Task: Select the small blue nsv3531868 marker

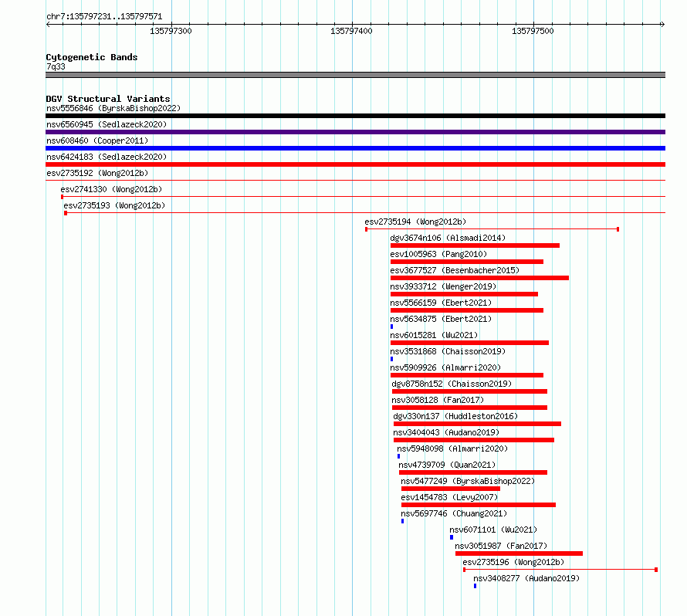Action: coord(391,359)
